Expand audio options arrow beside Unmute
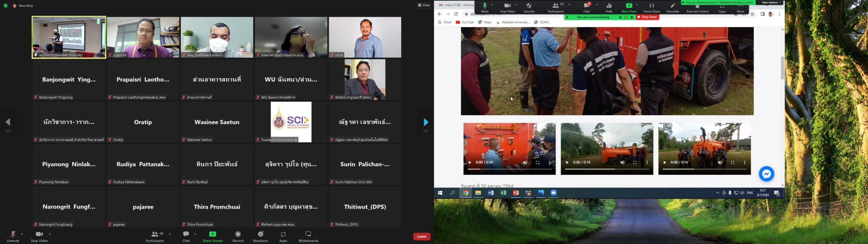This screenshot has width=868, height=244. pos(22,234)
